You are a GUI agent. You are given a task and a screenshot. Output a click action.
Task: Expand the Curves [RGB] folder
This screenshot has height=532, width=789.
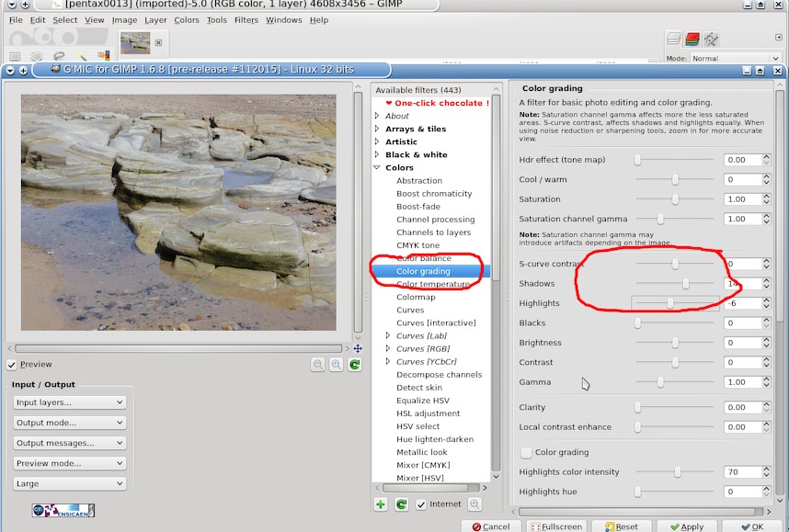click(x=387, y=348)
